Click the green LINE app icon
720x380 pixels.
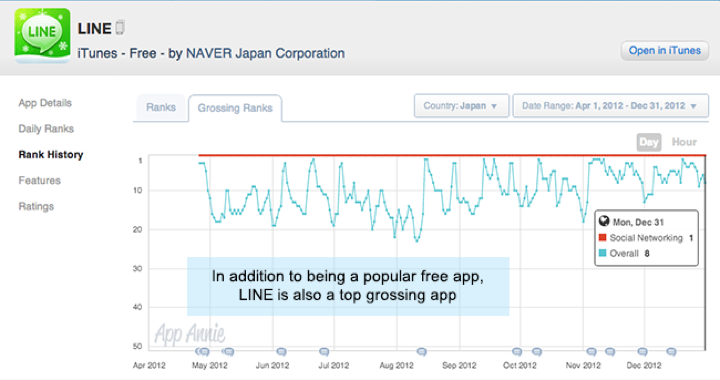(42, 35)
